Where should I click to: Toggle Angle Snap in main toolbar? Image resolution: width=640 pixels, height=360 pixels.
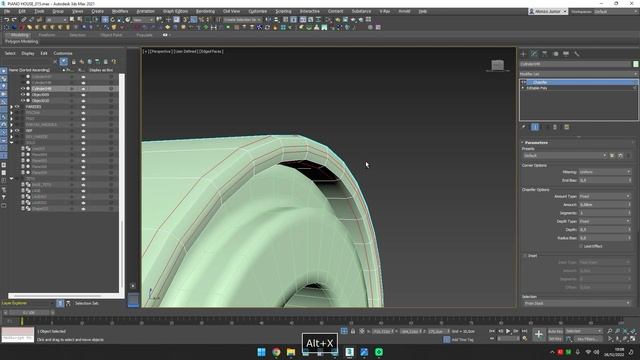(193, 20)
